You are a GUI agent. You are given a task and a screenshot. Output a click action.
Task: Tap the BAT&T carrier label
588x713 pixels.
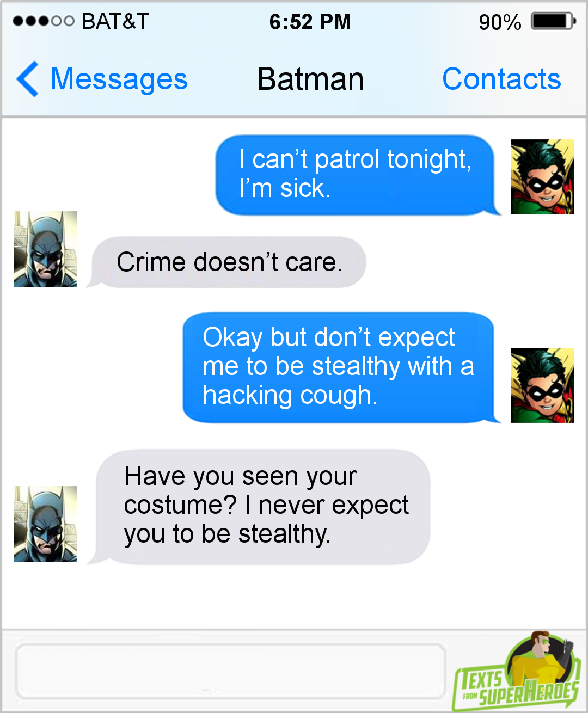[115, 21]
